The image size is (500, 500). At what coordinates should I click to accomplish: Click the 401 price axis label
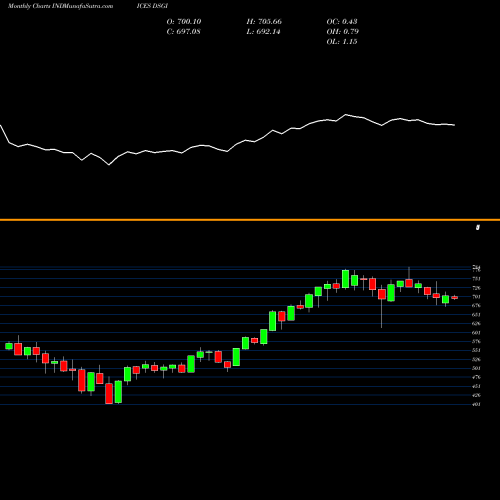point(476,404)
